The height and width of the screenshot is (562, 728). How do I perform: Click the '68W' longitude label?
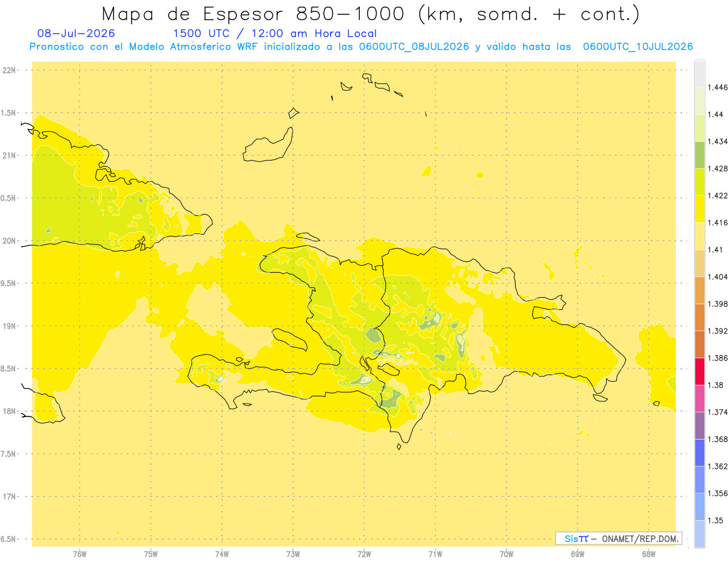point(649,553)
